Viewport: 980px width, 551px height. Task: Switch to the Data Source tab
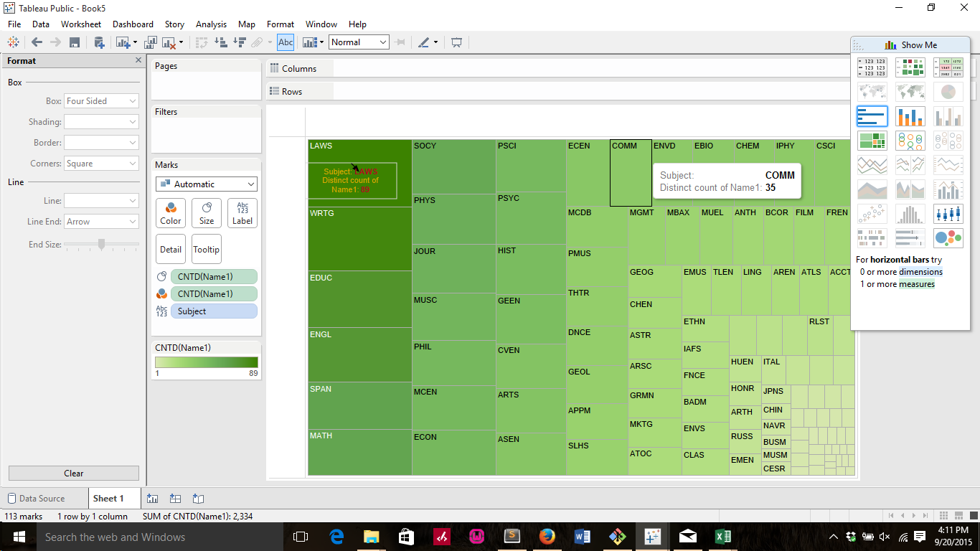tap(42, 499)
